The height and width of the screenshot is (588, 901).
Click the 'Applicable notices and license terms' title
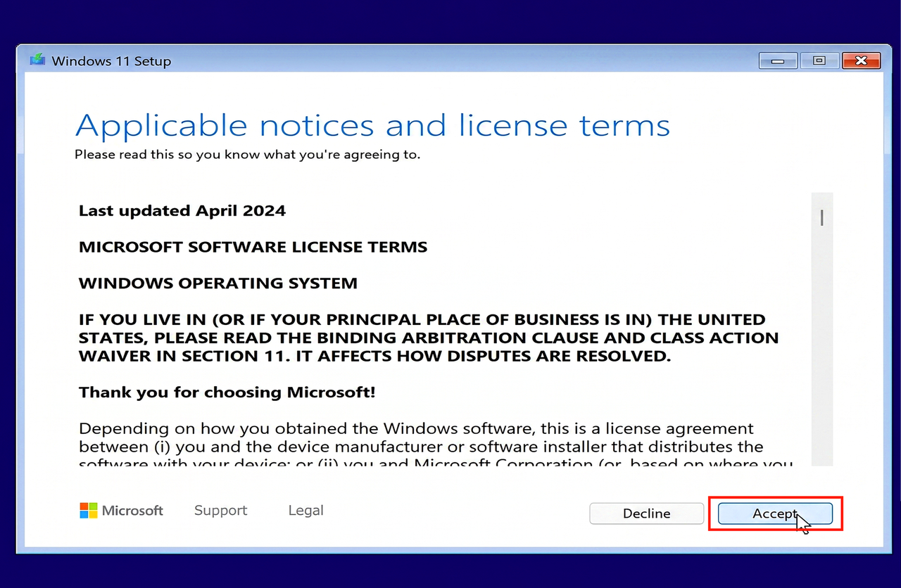point(372,125)
